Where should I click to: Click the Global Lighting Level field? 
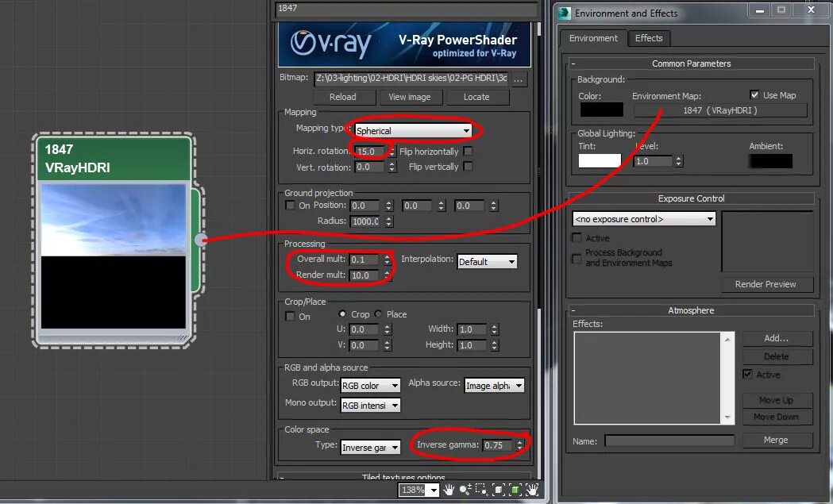[653, 161]
